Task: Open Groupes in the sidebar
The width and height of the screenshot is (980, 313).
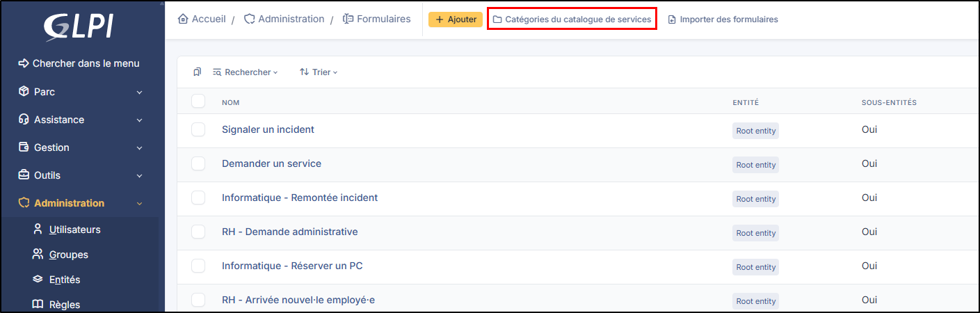Action: point(69,255)
